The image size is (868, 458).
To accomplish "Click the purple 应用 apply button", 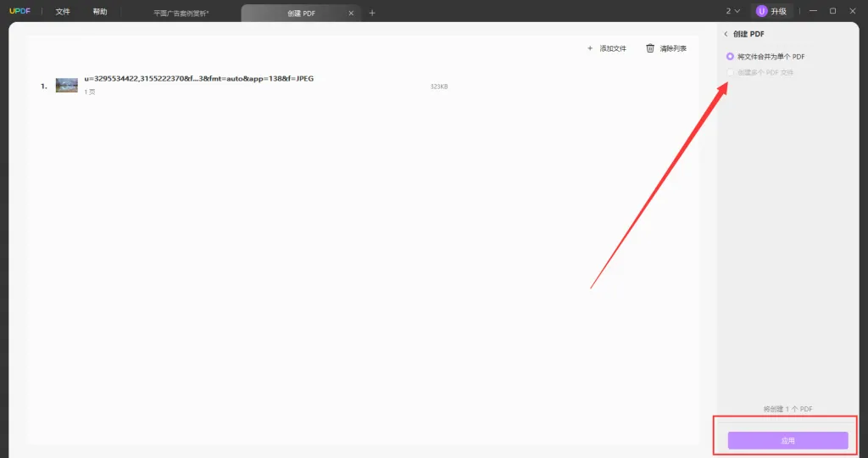I will click(x=787, y=440).
